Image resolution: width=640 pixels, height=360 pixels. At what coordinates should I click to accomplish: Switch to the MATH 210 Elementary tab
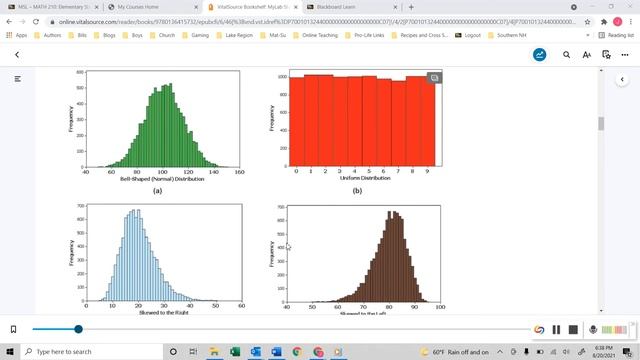(x=53, y=7)
